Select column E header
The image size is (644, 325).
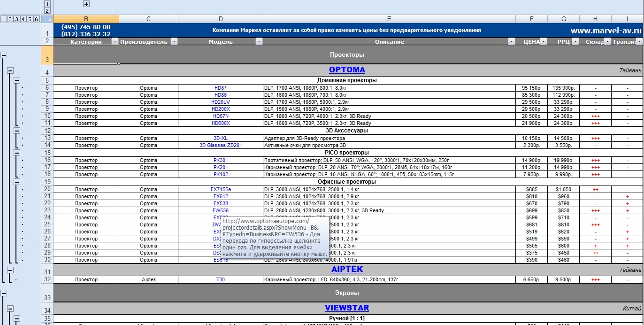[x=389, y=19]
